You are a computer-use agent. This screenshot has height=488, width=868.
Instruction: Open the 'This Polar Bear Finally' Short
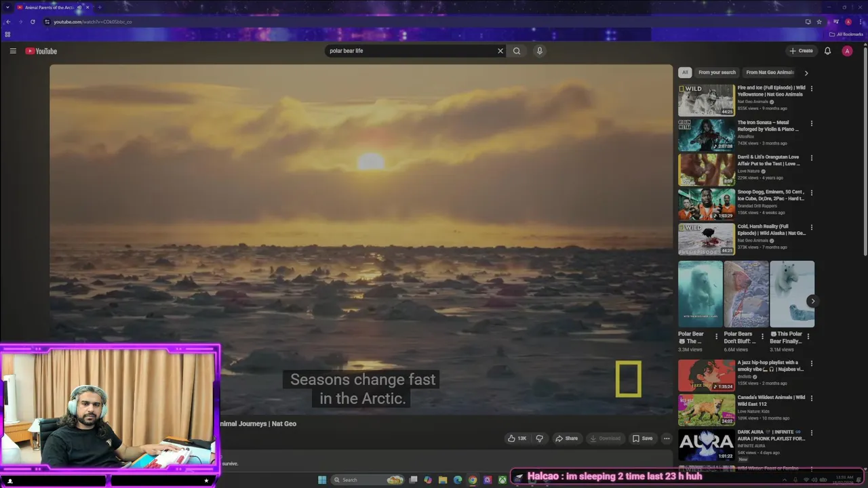click(x=792, y=294)
